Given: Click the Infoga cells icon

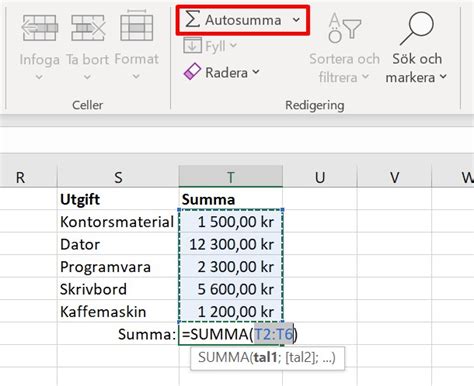Looking at the screenshot, I should coord(40,28).
